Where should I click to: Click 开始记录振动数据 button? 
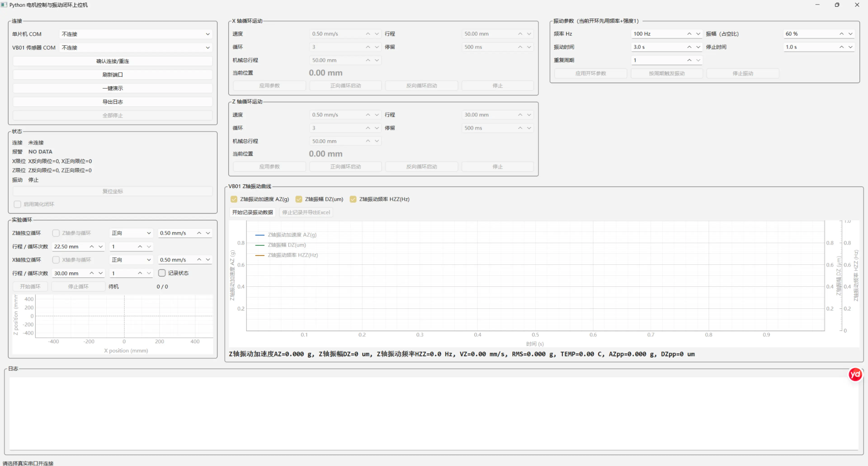252,213
